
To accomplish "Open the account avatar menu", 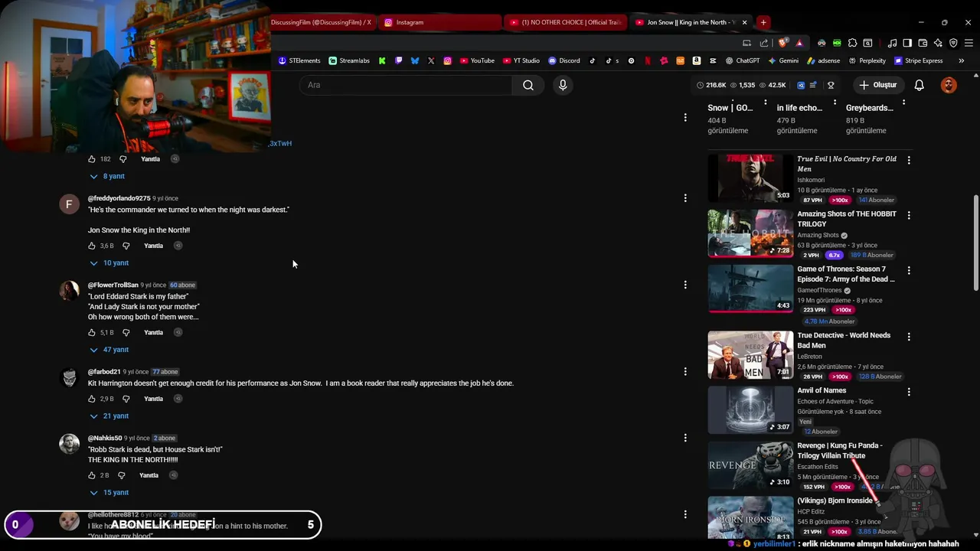I will click(949, 85).
